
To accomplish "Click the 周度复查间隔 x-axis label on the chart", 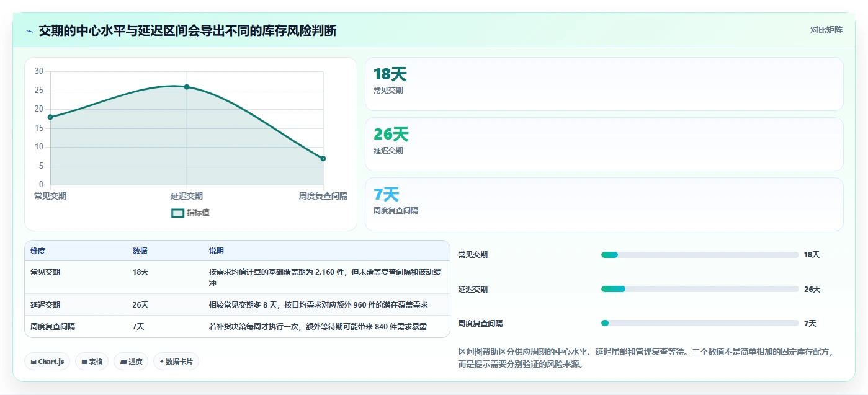I will 323,196.
